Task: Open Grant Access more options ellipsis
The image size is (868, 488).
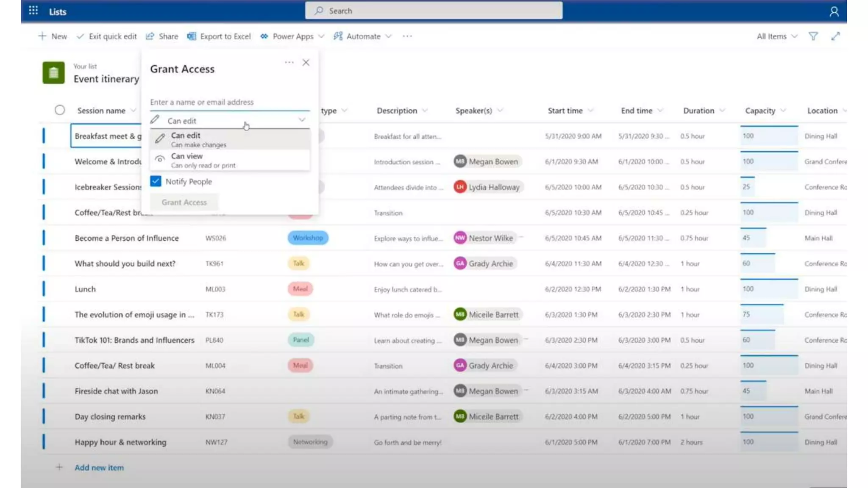Action: point(289,63)
